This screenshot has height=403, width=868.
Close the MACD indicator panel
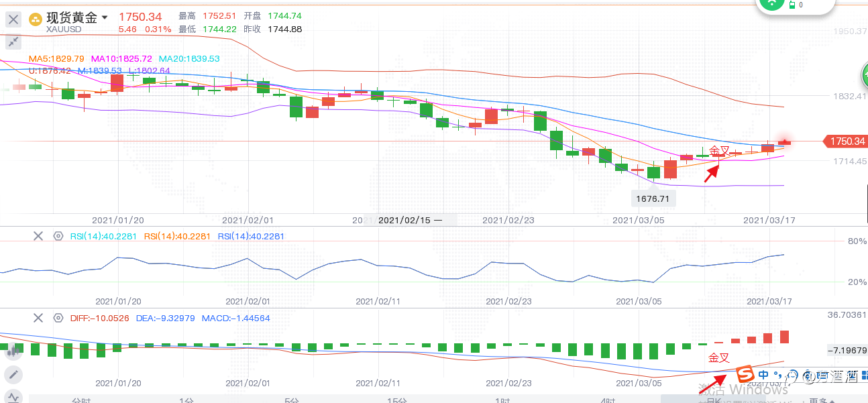click(x=38, y=318)
